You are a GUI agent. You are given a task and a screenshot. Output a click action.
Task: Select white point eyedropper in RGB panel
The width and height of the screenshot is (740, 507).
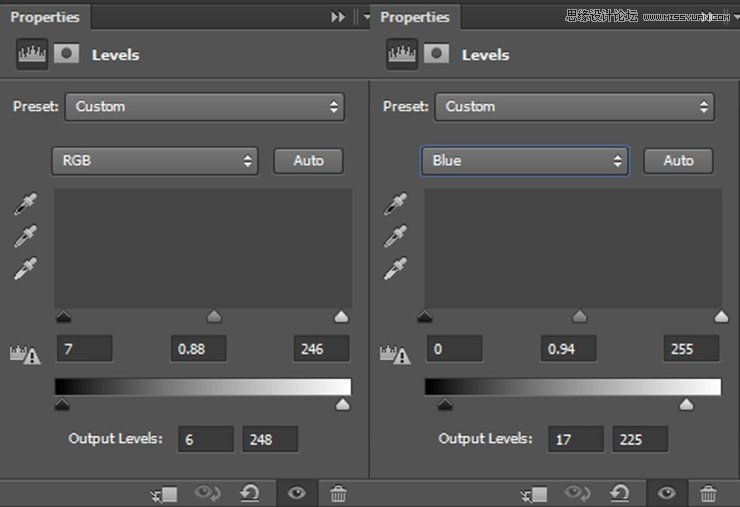click(x=25, y=268)
